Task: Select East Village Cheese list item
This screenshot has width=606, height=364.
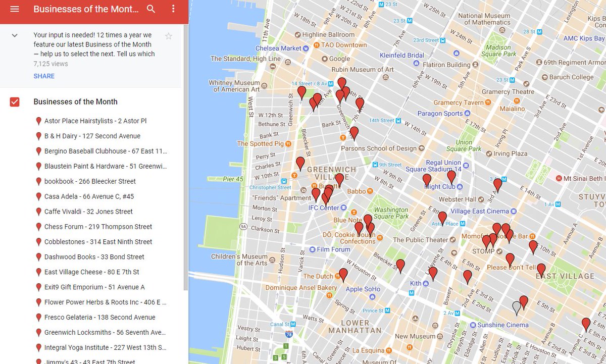Action: 91,273
